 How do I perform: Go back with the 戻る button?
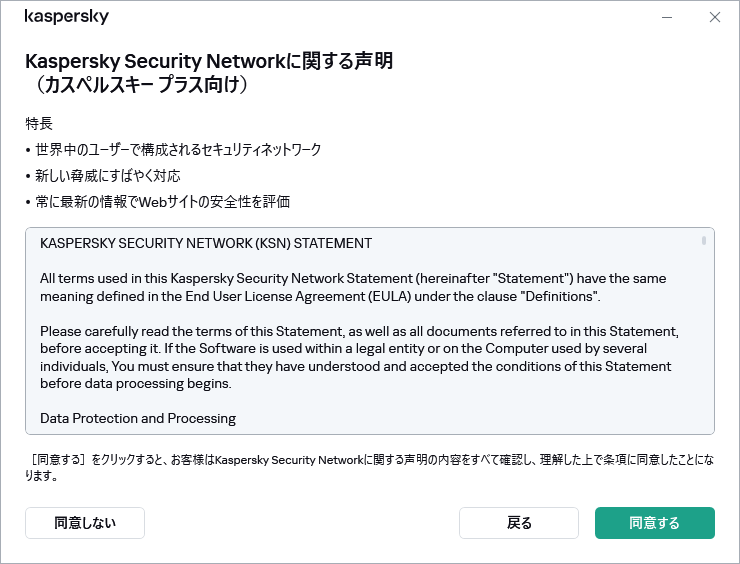518,523
